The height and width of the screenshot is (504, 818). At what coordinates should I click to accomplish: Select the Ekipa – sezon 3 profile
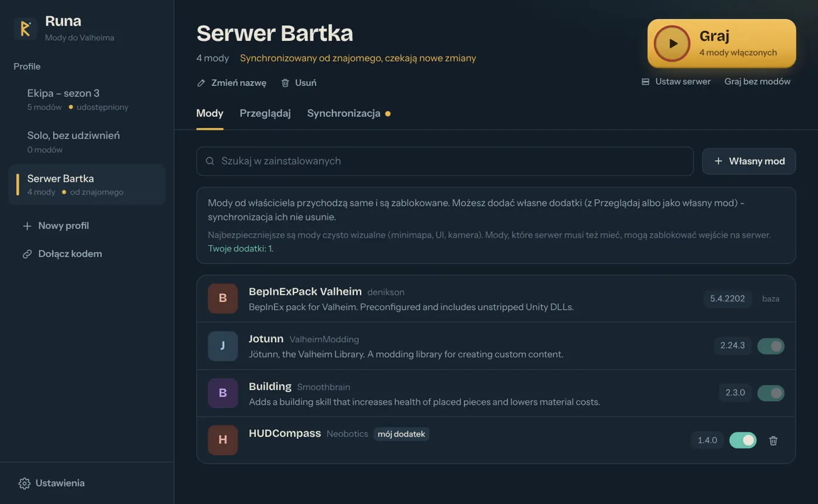pos(87,99)
